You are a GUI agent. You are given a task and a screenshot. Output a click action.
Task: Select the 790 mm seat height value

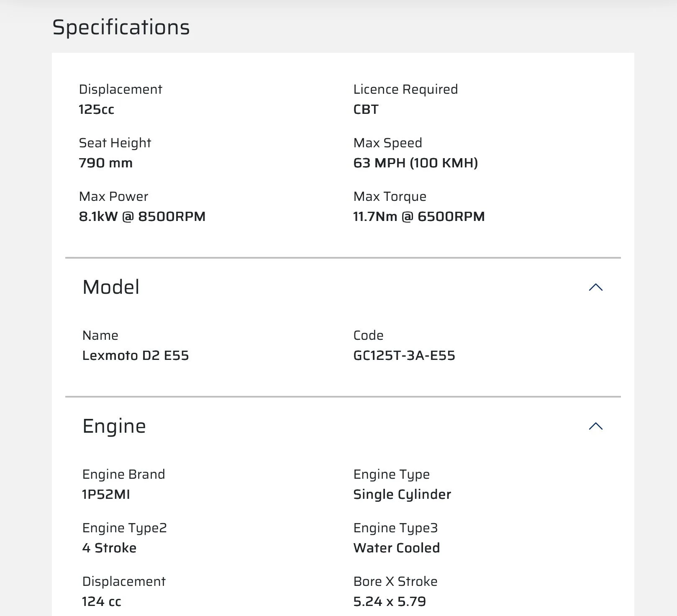tap(105, 163)
